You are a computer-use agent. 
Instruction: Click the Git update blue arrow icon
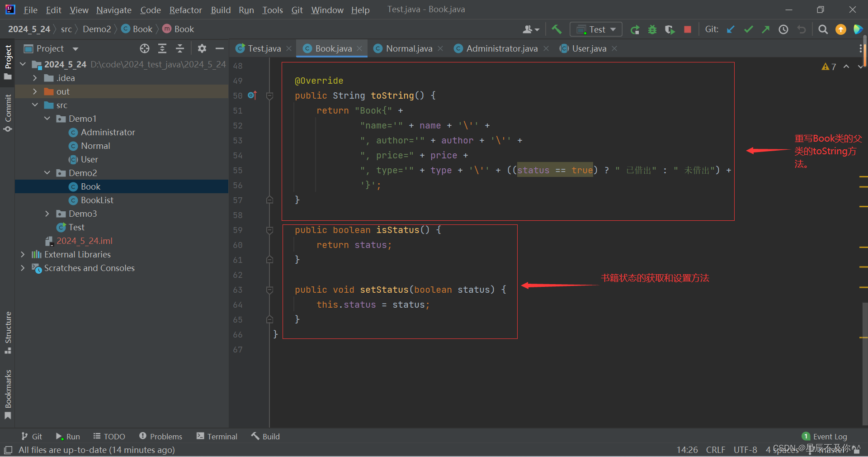pos(731,29)
